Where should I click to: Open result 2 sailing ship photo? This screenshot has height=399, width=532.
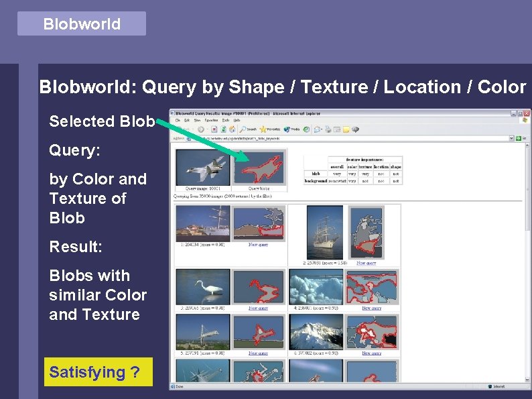[x=325, y=232]
